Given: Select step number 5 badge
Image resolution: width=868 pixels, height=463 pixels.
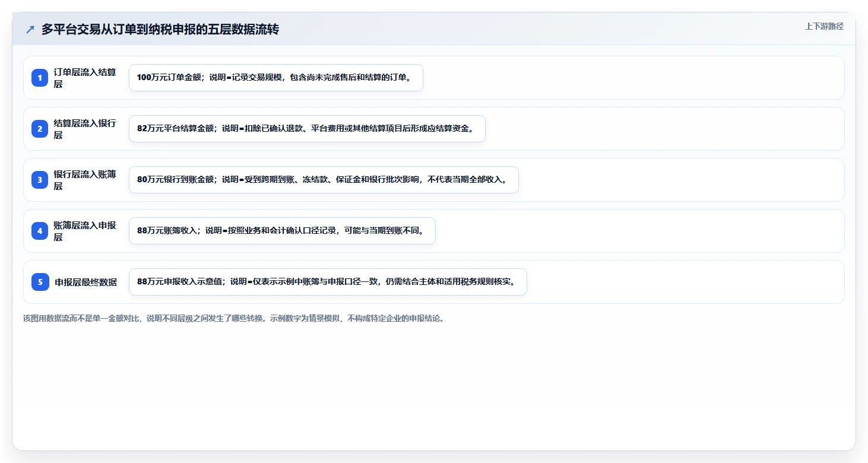Looking at the screenshot, I should tap(40, 282).
